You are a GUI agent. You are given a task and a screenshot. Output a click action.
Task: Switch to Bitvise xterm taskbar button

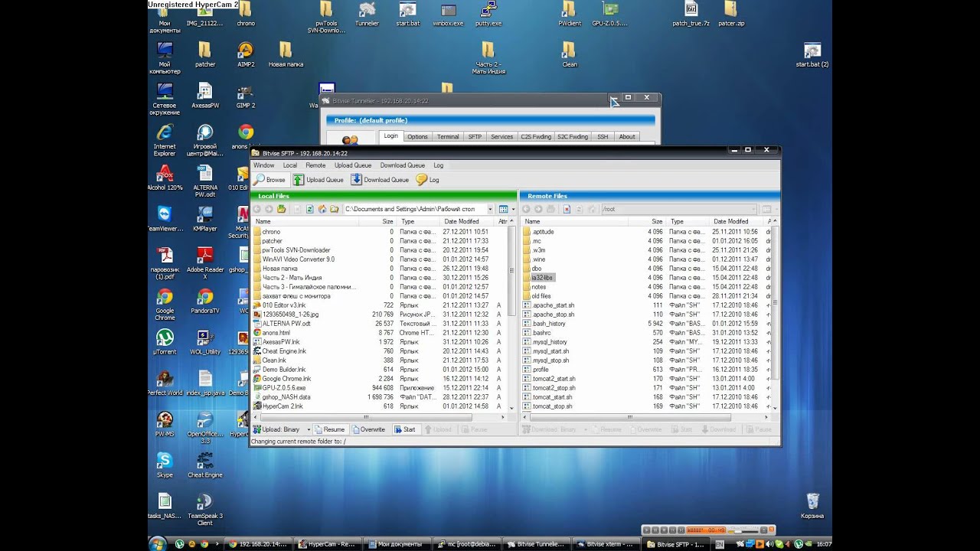pos(607,544)
